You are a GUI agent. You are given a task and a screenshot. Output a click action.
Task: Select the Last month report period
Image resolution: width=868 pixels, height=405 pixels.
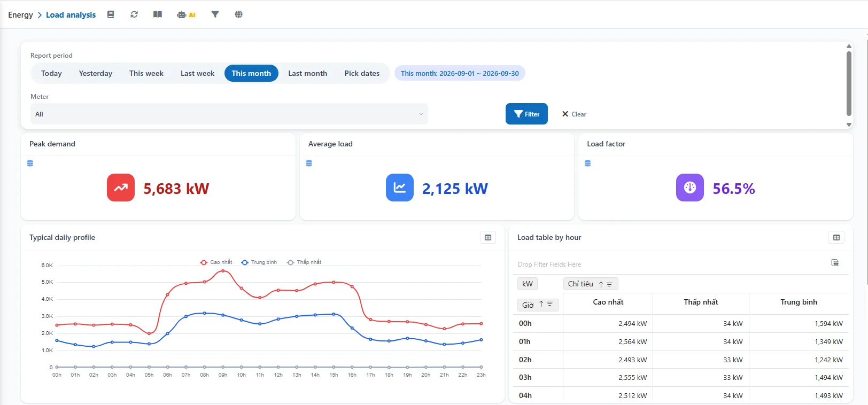click(x=308, y=73)
